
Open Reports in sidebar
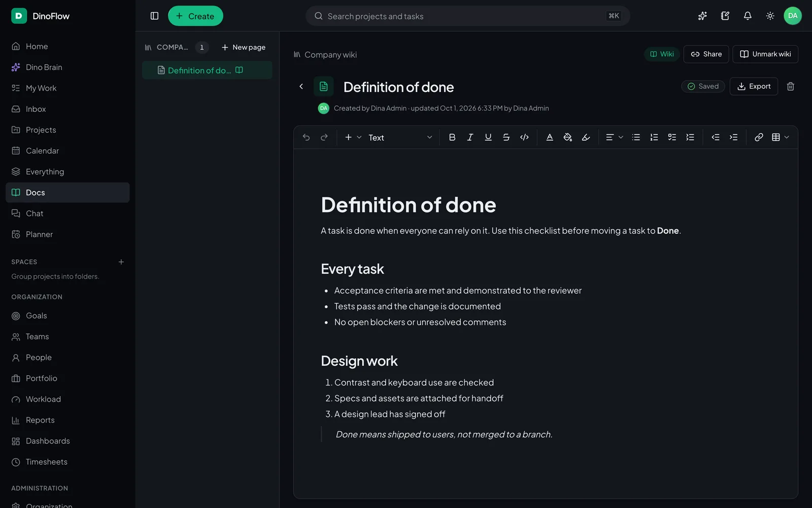67,420
